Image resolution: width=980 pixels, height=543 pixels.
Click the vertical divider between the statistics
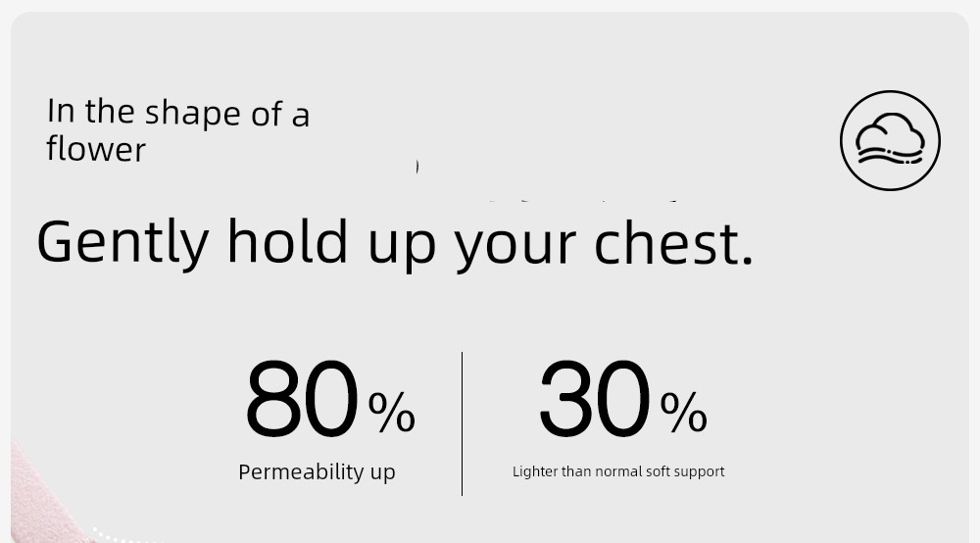(462, 423)
